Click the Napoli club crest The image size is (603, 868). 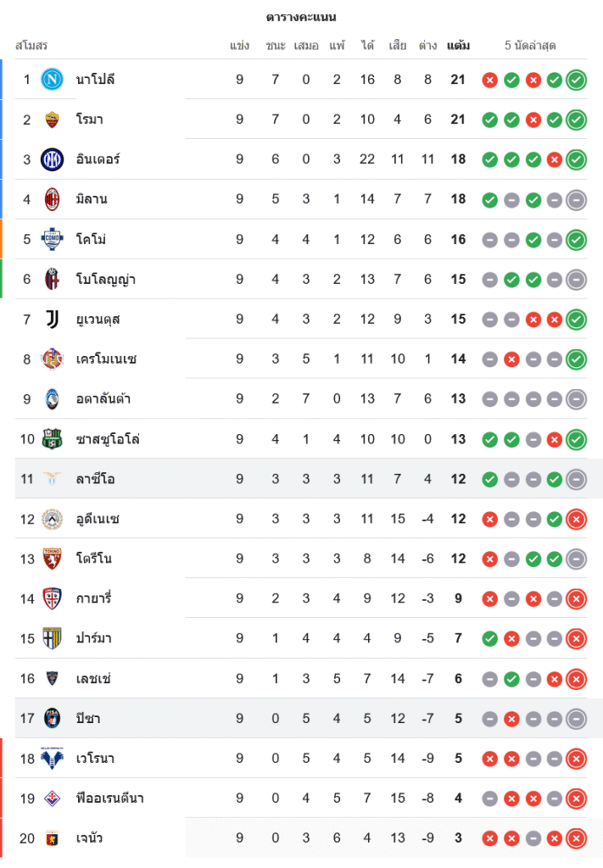(x=52, y=80)
